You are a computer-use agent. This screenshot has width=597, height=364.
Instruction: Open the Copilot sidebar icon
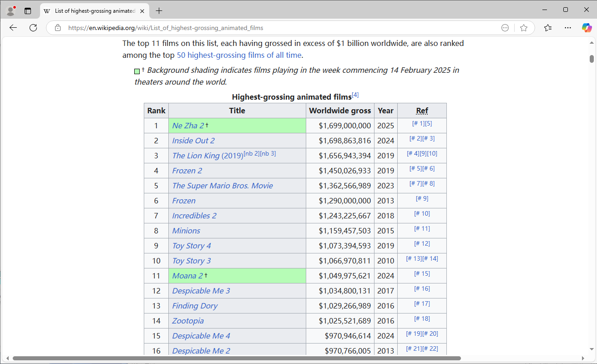[587, 28]
